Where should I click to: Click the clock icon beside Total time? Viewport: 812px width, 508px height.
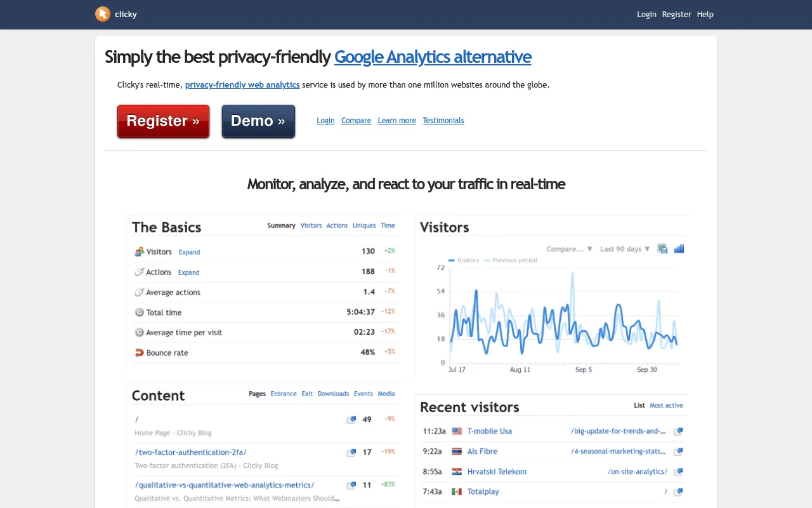(x=140, y=312)
